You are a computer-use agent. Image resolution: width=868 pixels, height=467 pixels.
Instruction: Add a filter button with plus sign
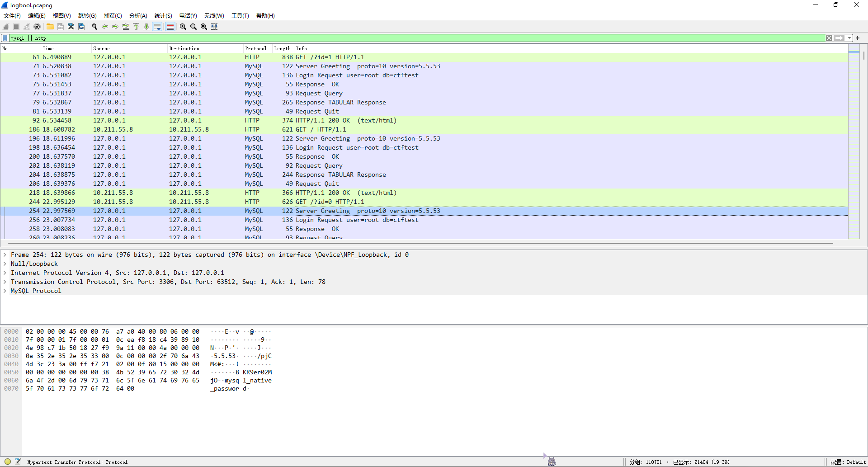coord(858,38)
